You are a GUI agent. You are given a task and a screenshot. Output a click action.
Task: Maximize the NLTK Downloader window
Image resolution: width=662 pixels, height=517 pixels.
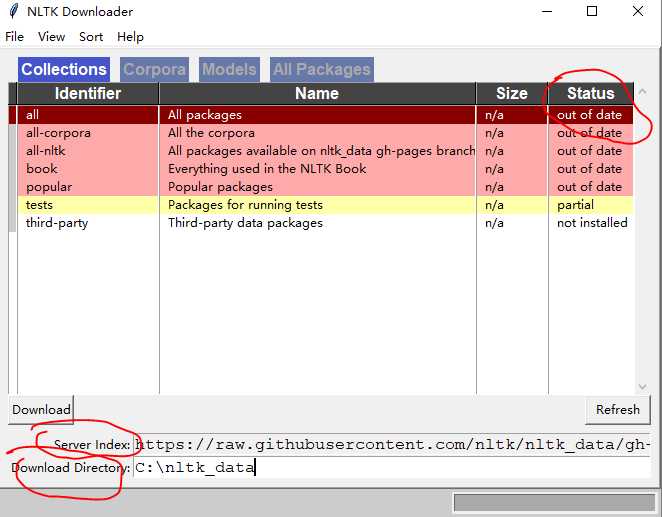592,11
